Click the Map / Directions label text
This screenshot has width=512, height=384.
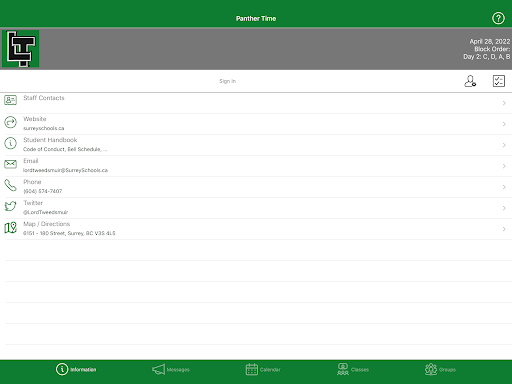[47, 224]
